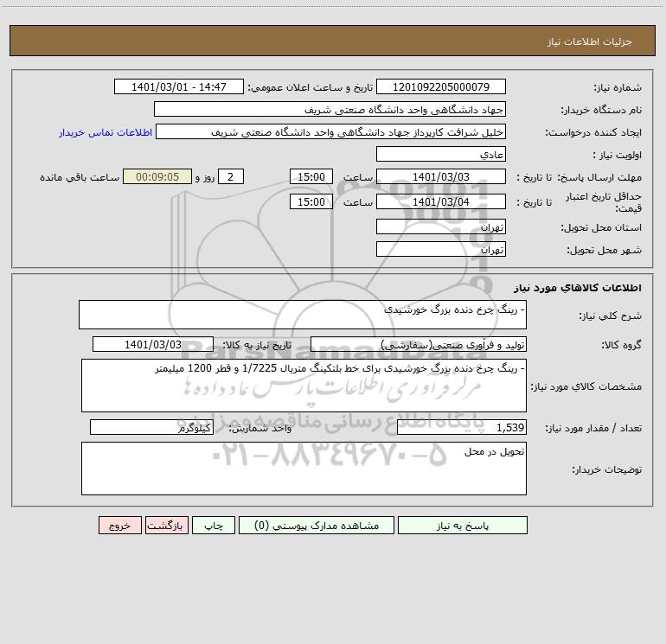Click the delivery province field تهران
This screenshot has width=666, height=644.
pos(441,226)
